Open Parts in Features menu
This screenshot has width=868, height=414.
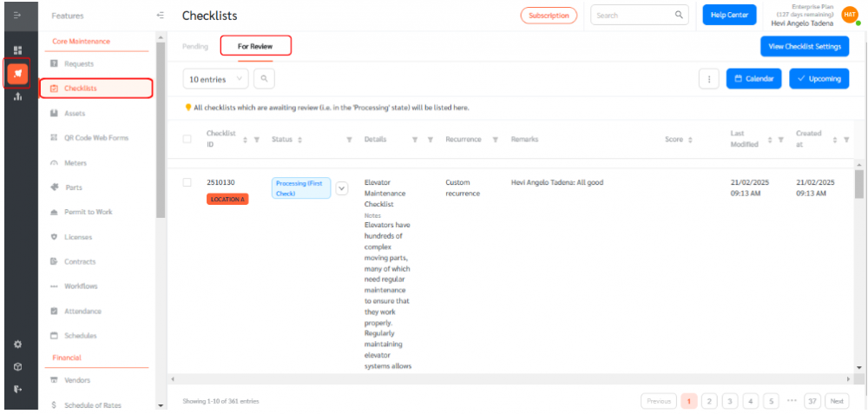click(73, 187)
